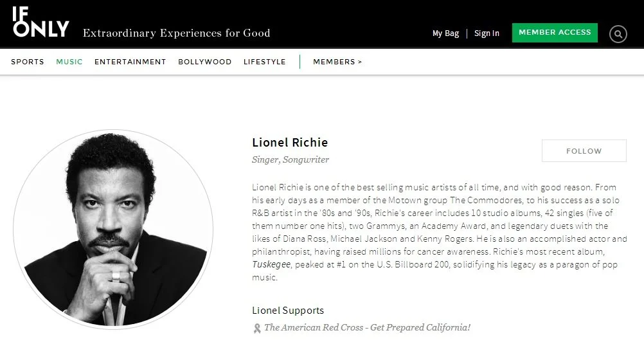Select the Music category

[x=69, y=62]
